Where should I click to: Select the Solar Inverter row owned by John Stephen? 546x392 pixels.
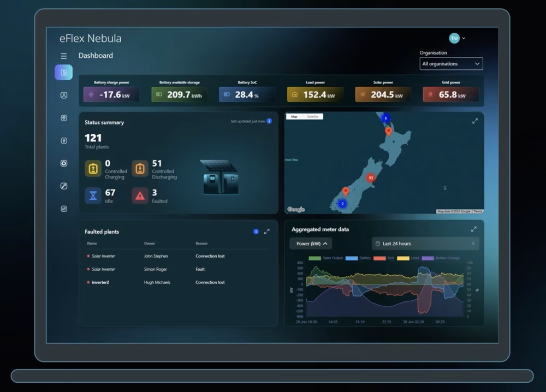[x=177, y=256]
